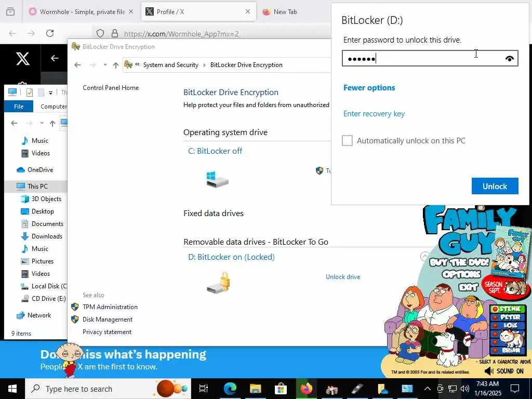Click the site padlock icon in address bar
The width and height of the screenshot is (532, 399).
point(115,33)
